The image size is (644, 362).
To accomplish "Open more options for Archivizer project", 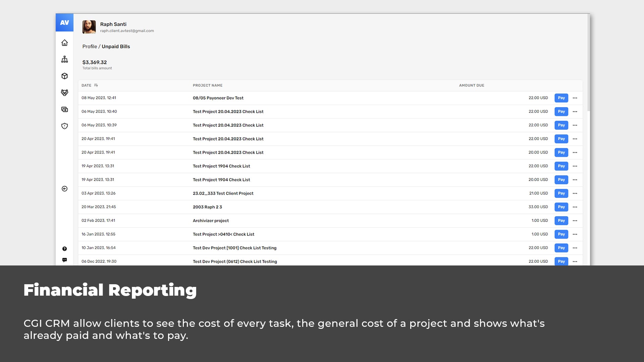I will tap(575, 221).
